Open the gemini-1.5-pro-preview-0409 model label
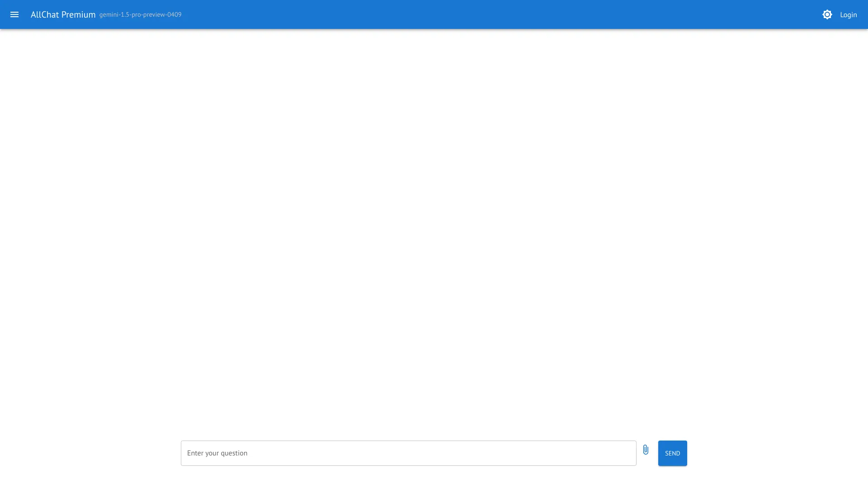868x488 pixels. click(140, 14)
